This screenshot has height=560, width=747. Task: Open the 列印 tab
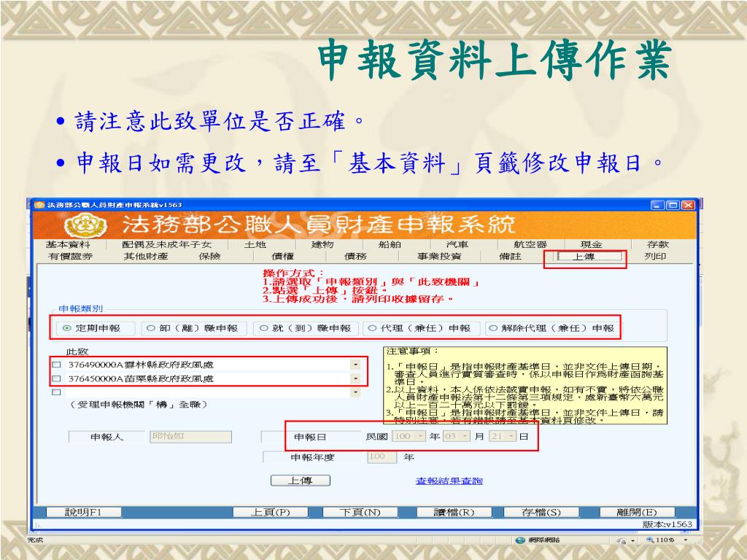point(655,256)
